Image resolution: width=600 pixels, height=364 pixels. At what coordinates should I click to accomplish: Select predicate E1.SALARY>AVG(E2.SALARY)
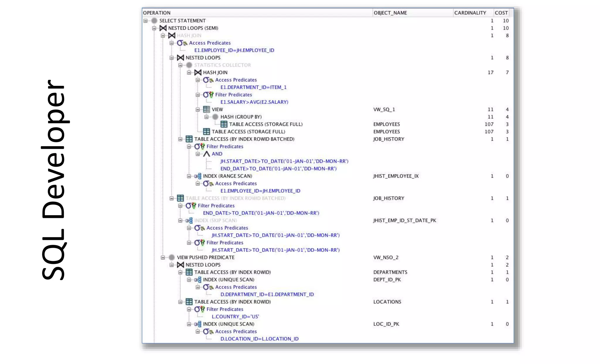click(254, 102)
